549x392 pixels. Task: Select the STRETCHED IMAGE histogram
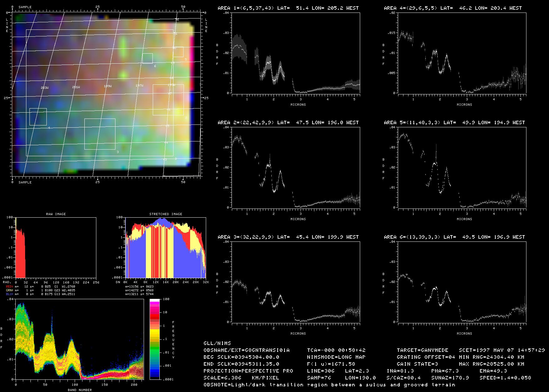(x=166, y=247)
